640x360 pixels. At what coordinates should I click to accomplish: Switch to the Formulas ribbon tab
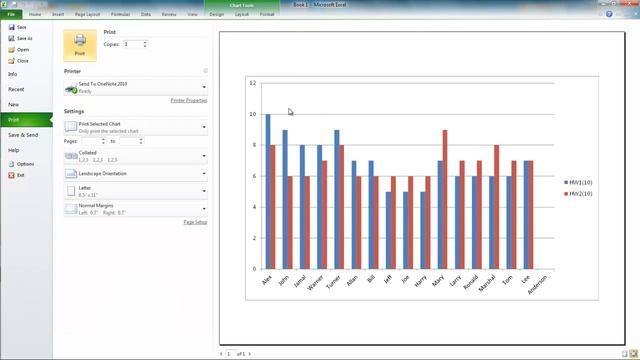tap(120, 14)
